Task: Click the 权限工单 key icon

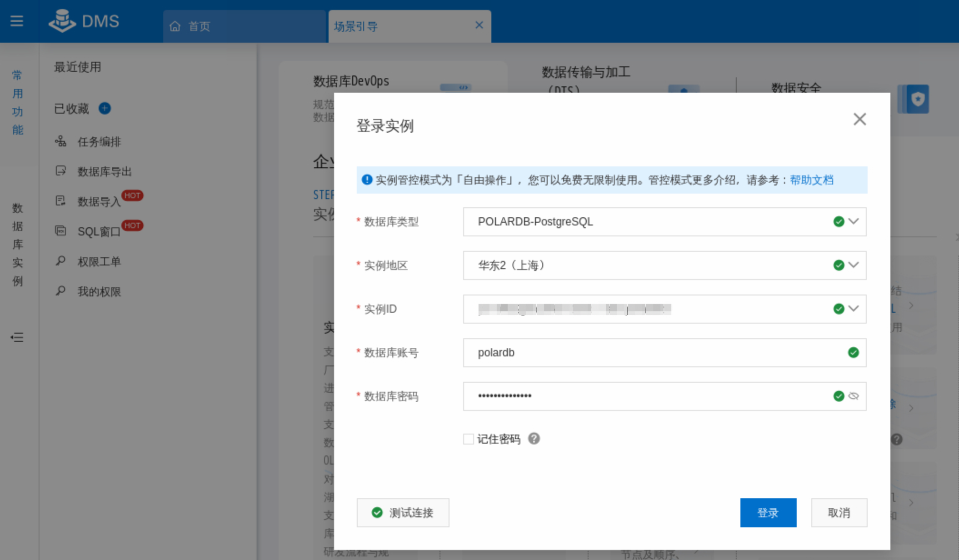Action: (x=60, y=261)
